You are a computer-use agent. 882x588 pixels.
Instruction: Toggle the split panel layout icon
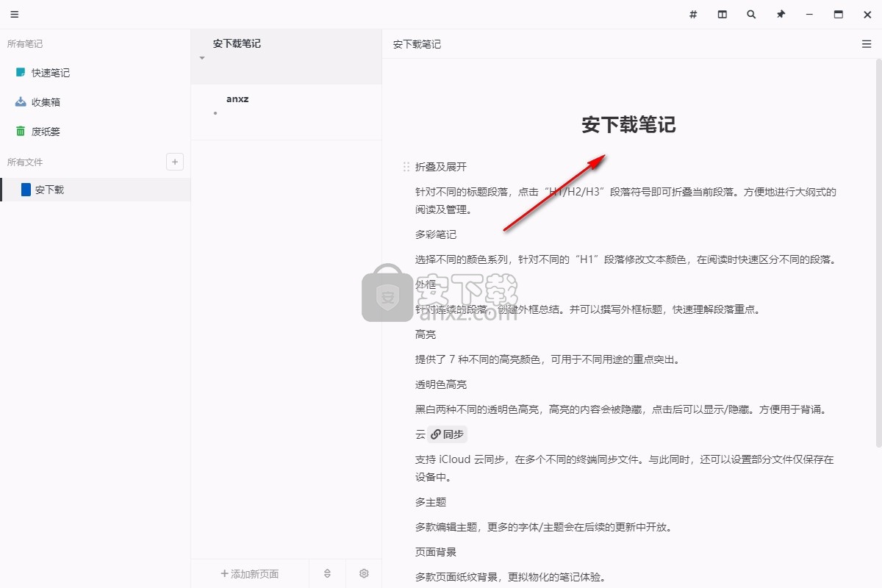point(723,15)
